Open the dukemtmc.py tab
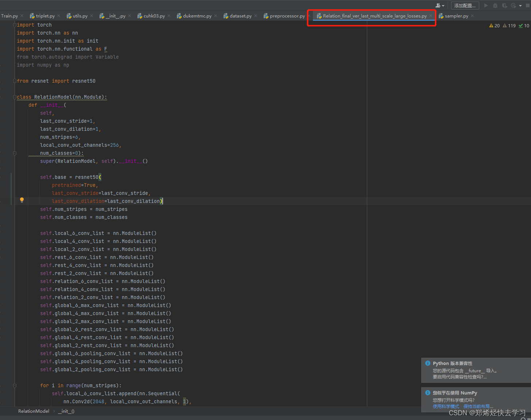Viewport: 531px width, 420px height. (197, 16)
